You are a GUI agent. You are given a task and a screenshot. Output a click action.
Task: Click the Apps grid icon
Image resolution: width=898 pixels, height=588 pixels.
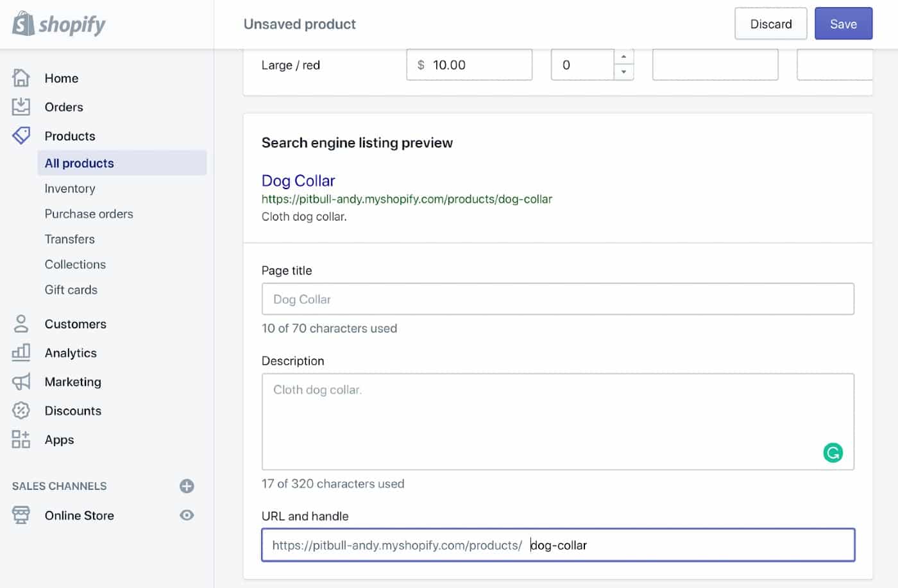pos(20,439)
